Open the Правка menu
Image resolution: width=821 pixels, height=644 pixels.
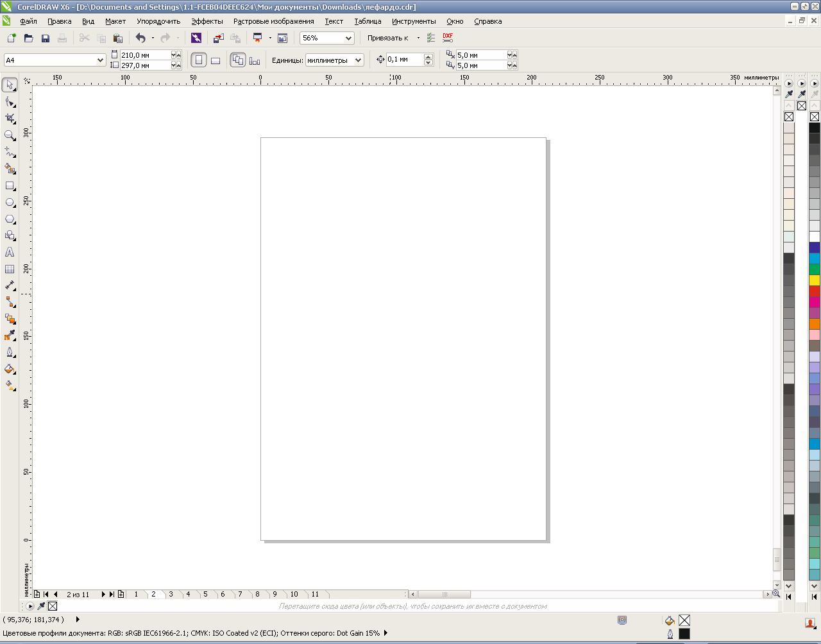60,21
